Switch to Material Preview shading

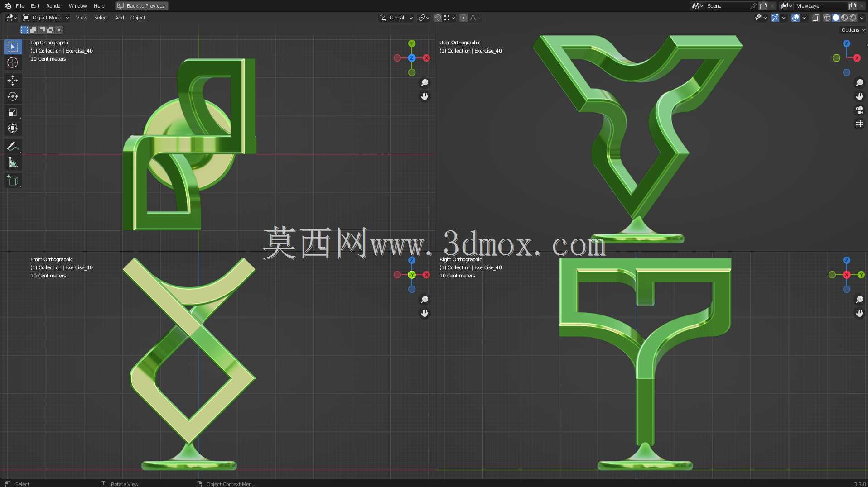coord(844,18)
